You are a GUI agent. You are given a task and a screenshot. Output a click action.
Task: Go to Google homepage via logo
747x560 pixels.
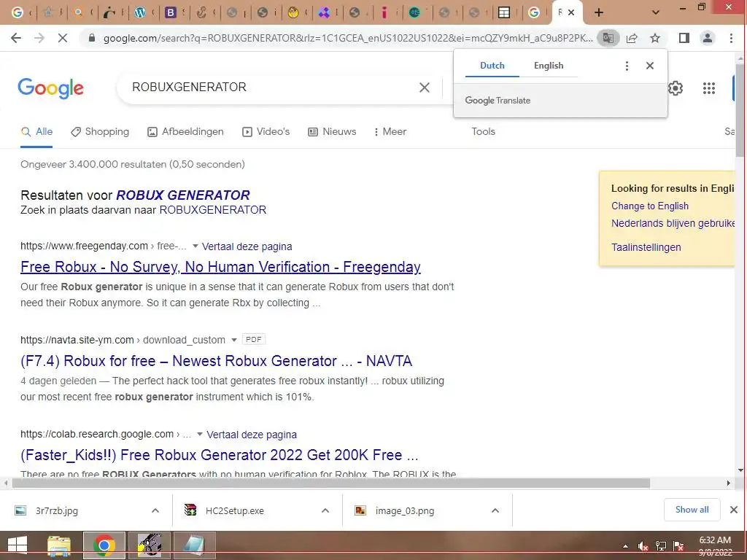coord(51,88)
